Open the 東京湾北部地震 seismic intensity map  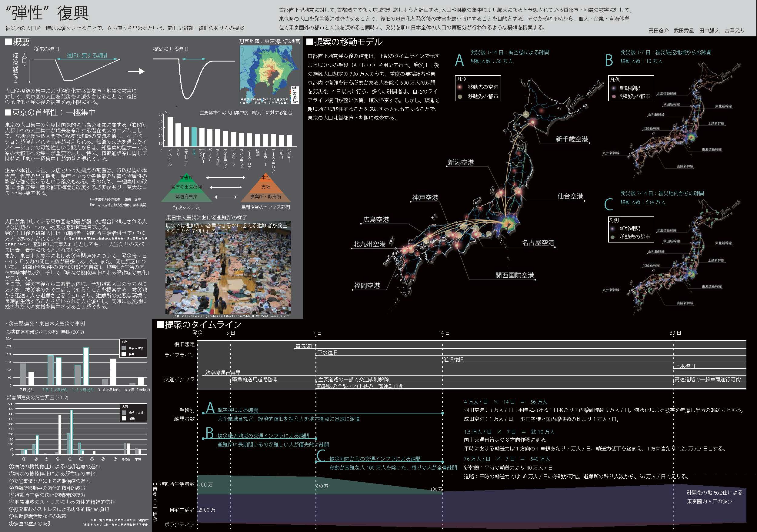pos(269,75)
